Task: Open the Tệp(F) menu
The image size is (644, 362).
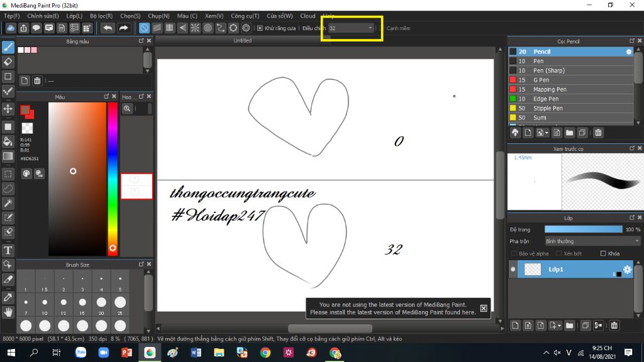Action: click(x=12, y=16)
